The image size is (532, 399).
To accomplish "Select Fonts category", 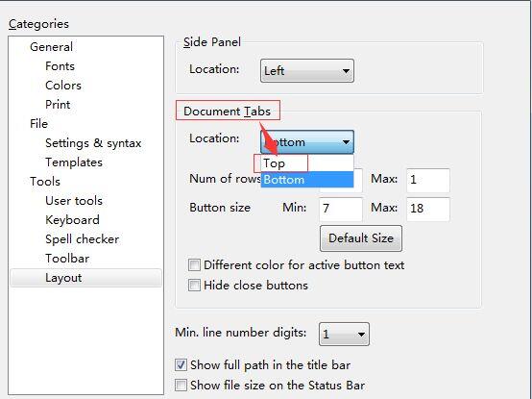I will click(x=60, y=66).
